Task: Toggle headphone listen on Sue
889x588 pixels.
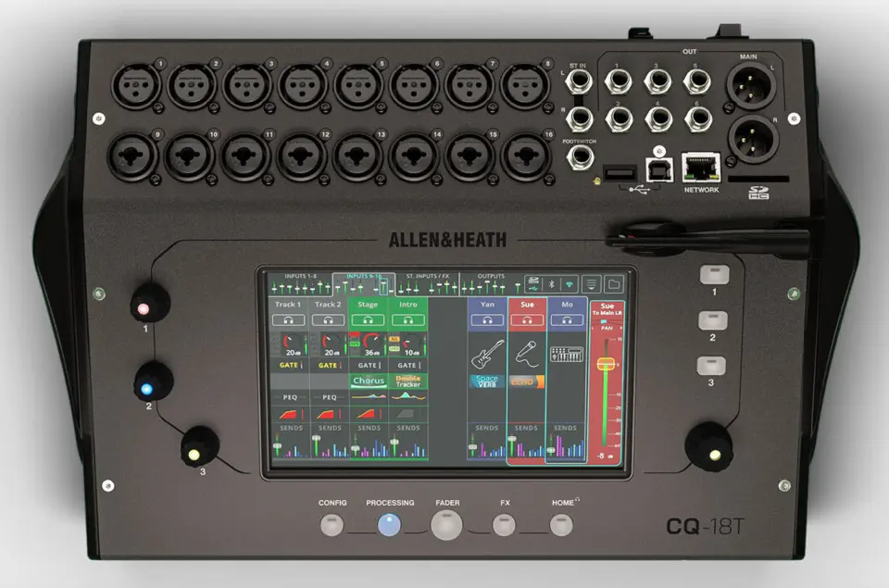Action: tap(527, 320)
